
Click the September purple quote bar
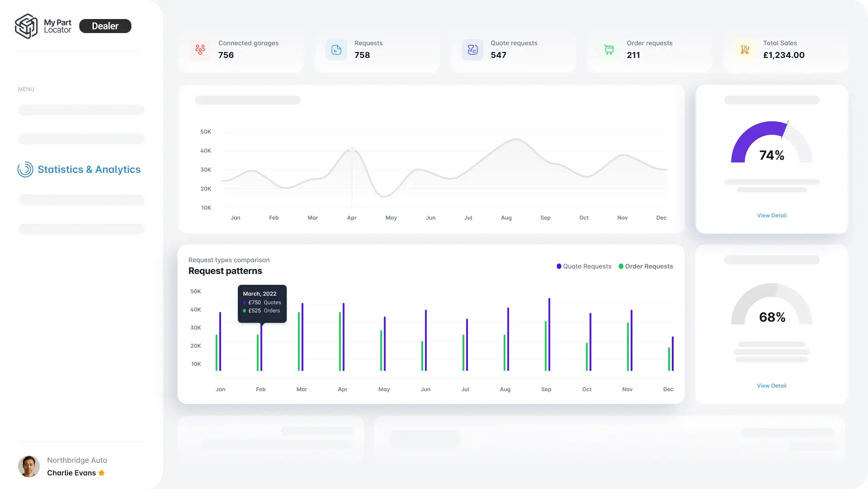[549, 334]
